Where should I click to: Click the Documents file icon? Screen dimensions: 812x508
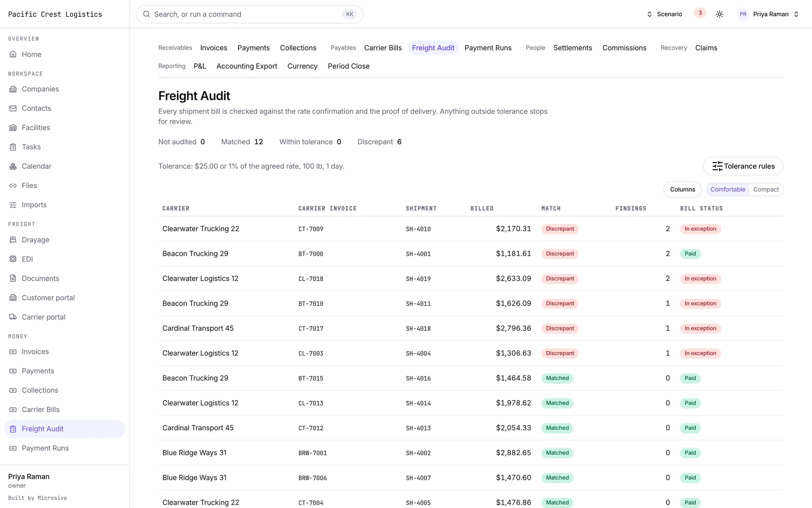click(x=13, y=279)
